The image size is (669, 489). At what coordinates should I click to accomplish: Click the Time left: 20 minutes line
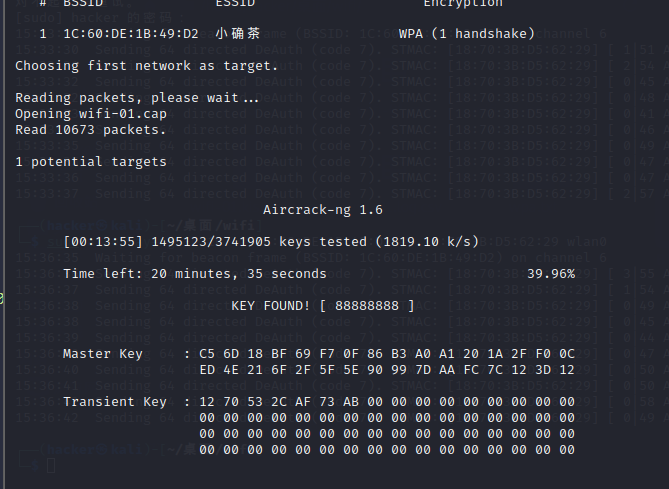pyautogui.click(x=195, y=274)
